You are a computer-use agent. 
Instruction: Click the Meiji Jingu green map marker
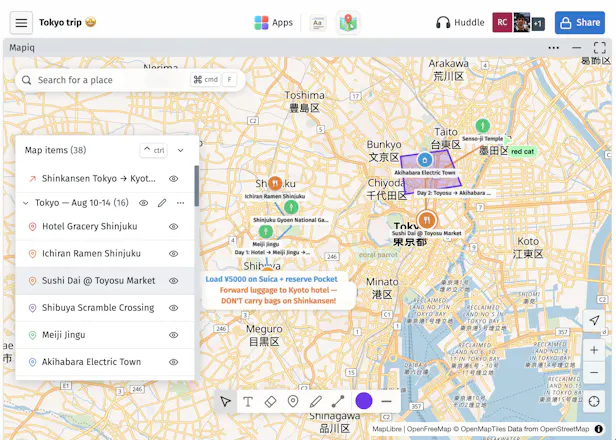266,231
